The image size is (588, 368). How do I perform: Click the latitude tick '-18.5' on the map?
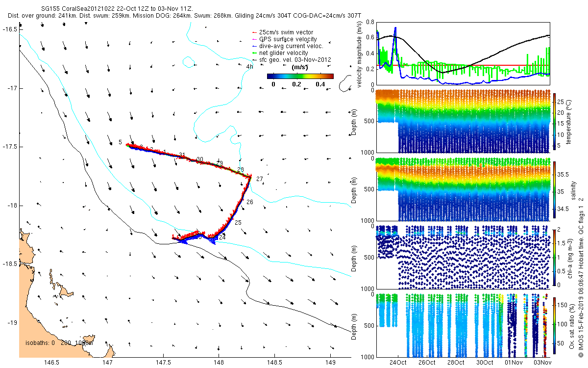coord(10,264)
